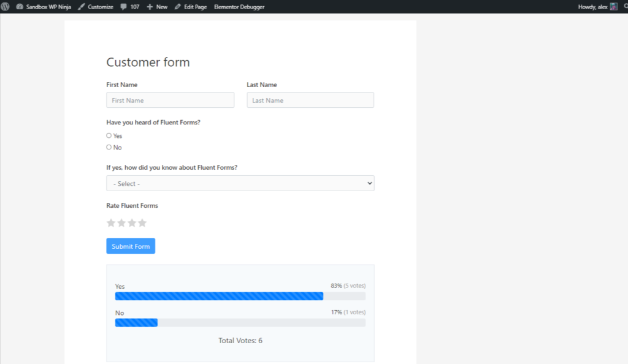This screenshot has height=364, width=628.
Task: Focus the Last Name input field
Action: pos(310,100)
